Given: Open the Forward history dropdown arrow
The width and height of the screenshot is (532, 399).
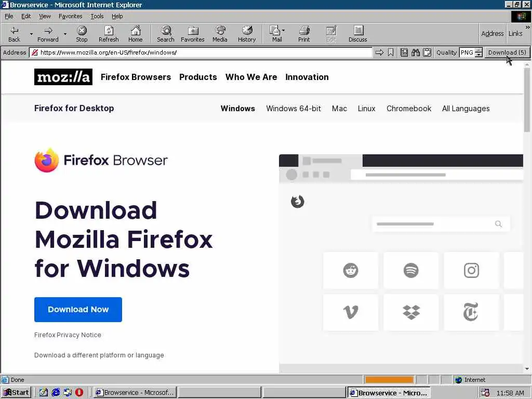Looking at the screenshot, I should [65, 34].
